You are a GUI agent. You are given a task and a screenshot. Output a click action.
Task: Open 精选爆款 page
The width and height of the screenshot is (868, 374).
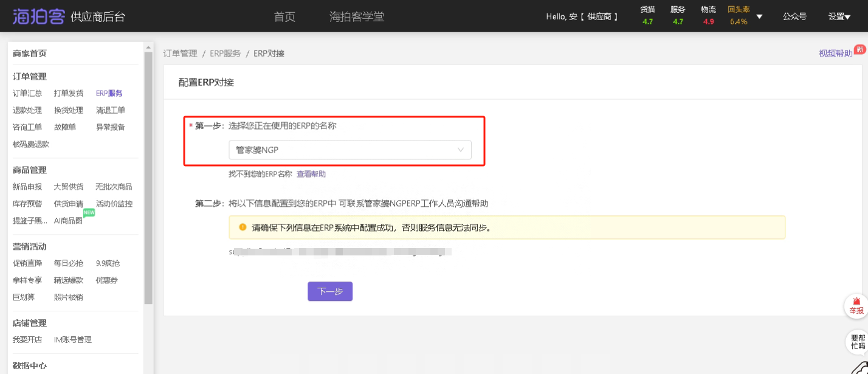click(x=69, y=280)
